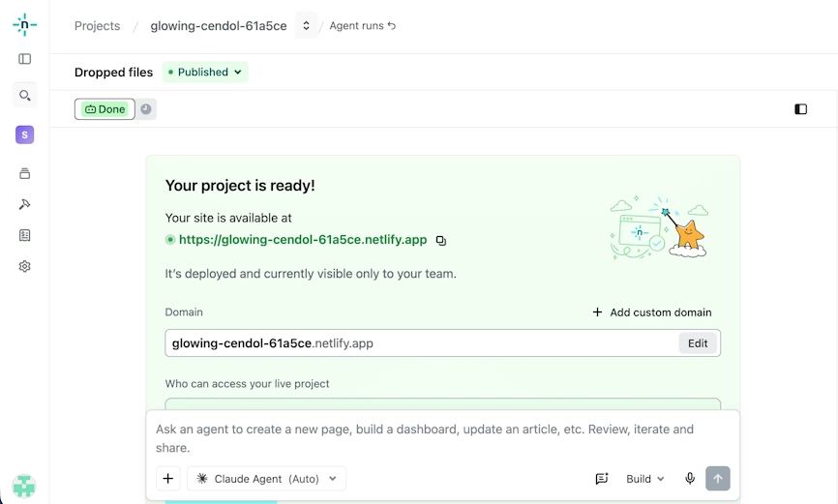838x504 pixels.
Task: Expand the Published status dropdown
Action: (205, 73)
